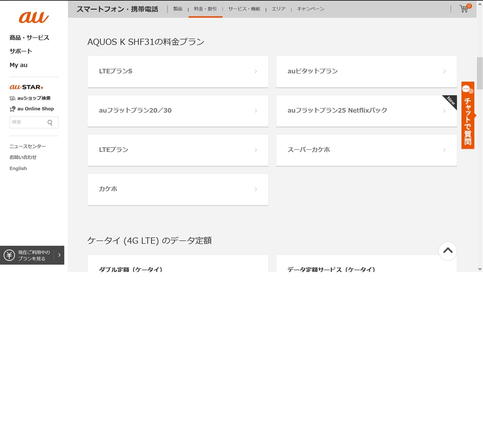Click the scrollbar up arrow
483x448 pixels.
pyautogui.click(x=480, y=4)
